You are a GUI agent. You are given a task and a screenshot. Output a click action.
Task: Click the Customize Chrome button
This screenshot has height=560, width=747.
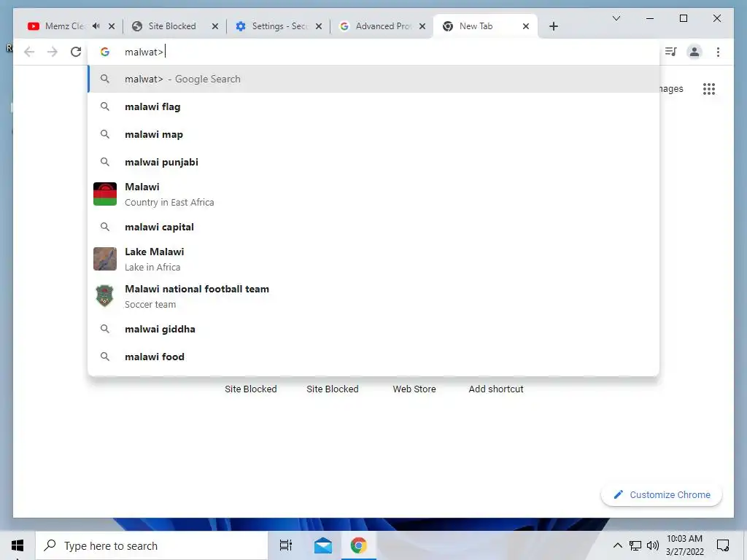(x=662, y=495)
